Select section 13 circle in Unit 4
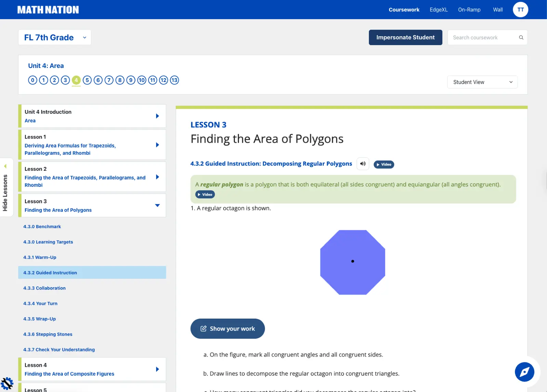 174,80
